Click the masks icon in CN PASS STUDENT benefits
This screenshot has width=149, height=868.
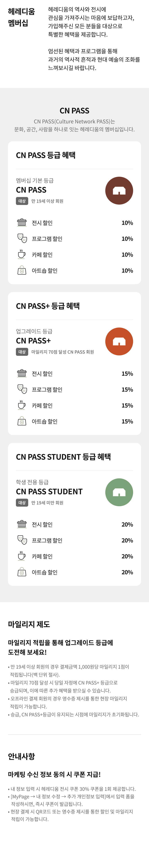[x=22, y=540]
